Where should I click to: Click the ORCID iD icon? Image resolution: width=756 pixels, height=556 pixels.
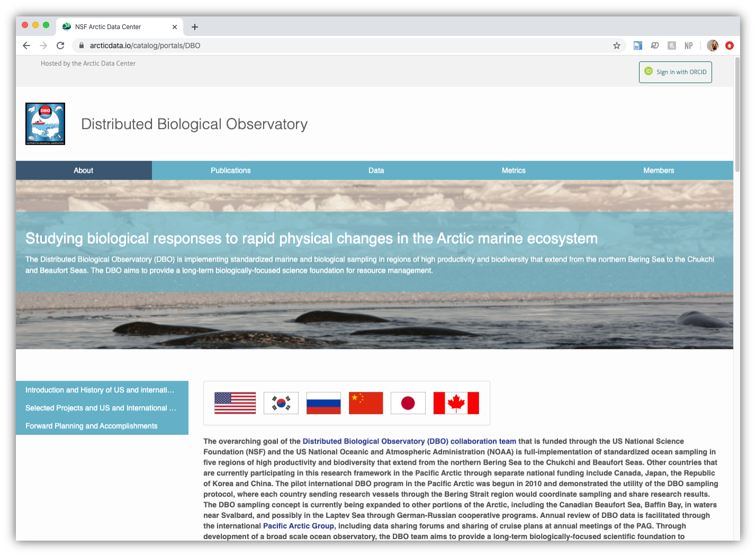pos(649,71)
